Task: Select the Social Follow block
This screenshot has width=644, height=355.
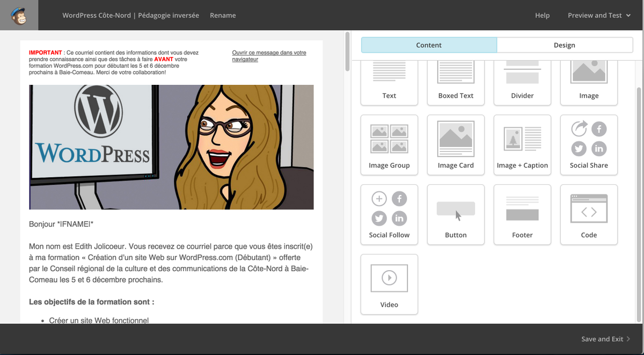Action: 389,215
